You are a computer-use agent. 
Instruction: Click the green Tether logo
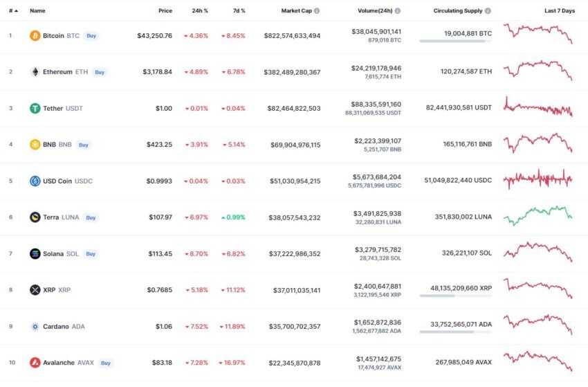35,109
